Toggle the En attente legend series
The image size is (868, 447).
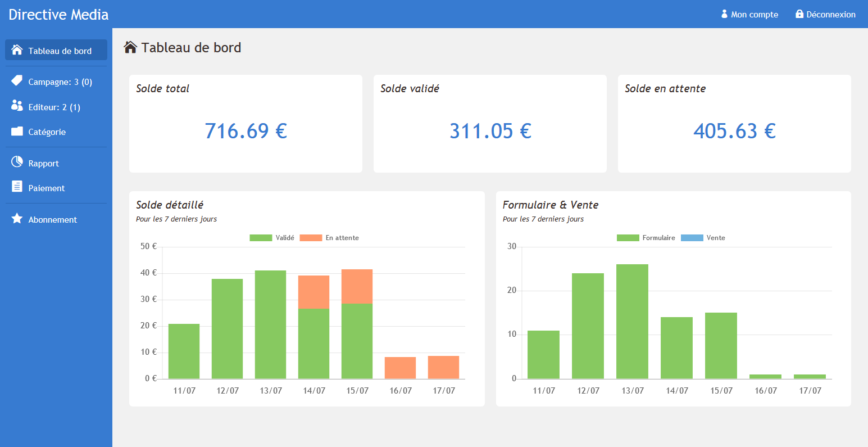click(329, 238)
